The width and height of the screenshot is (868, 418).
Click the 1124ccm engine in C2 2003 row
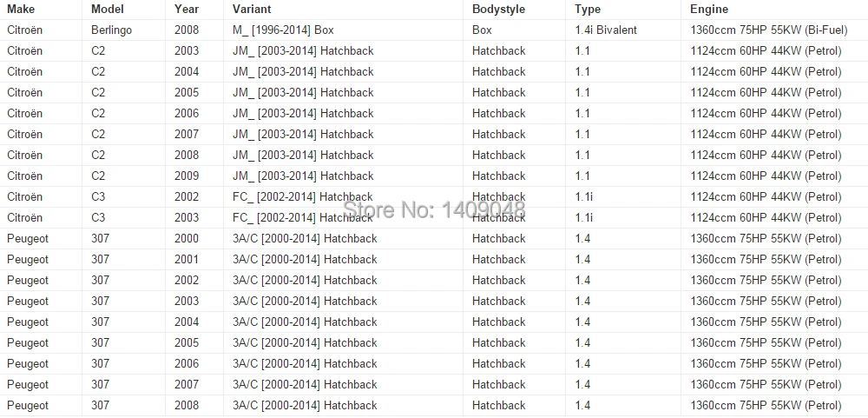click(766, 51)
